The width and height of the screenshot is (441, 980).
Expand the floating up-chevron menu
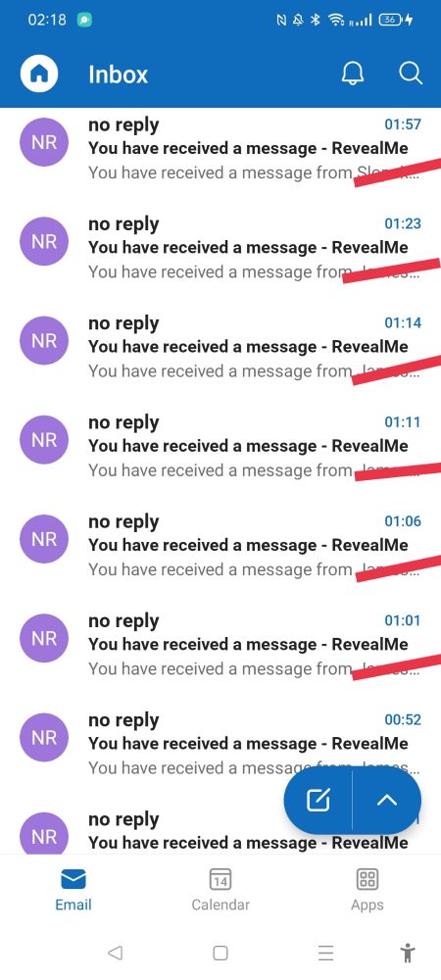pyautogui.click(x=387, y=800)
